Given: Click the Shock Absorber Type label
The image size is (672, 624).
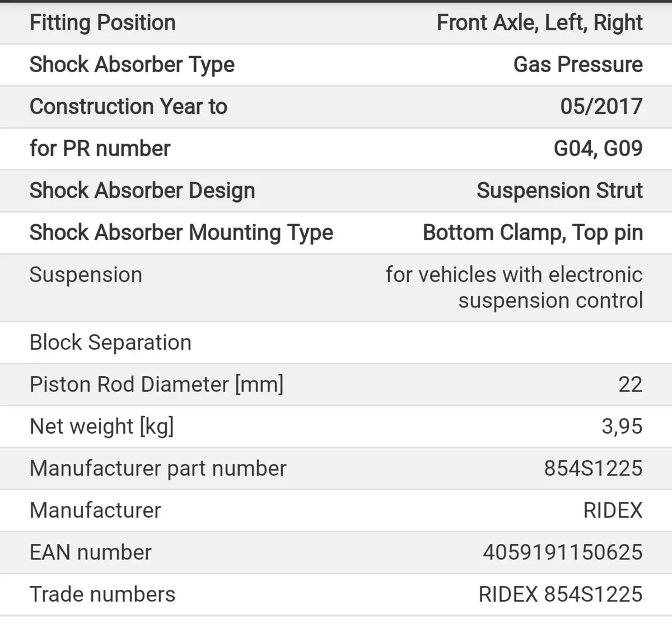Looking at the screenshot, I should click(132, 65).
